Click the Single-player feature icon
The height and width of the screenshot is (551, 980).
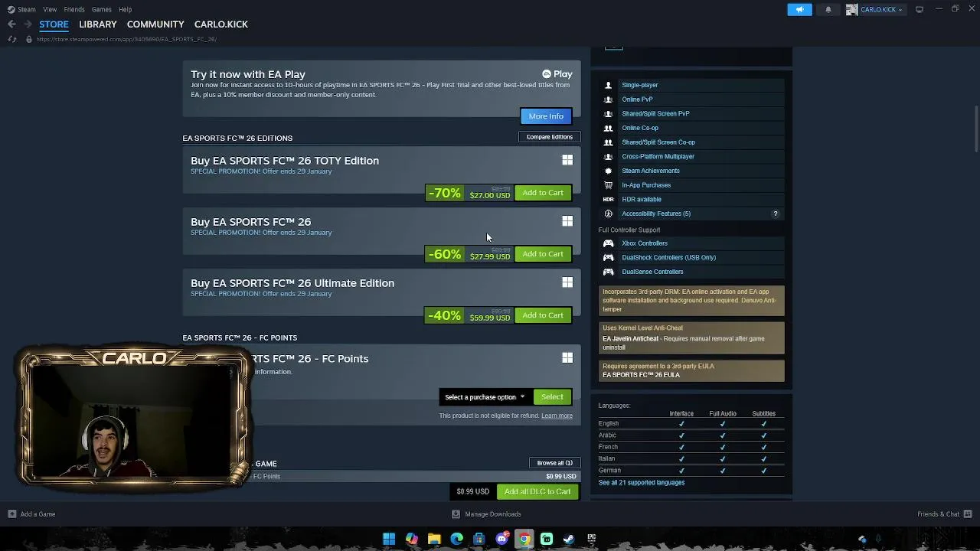tap(609, 85)
